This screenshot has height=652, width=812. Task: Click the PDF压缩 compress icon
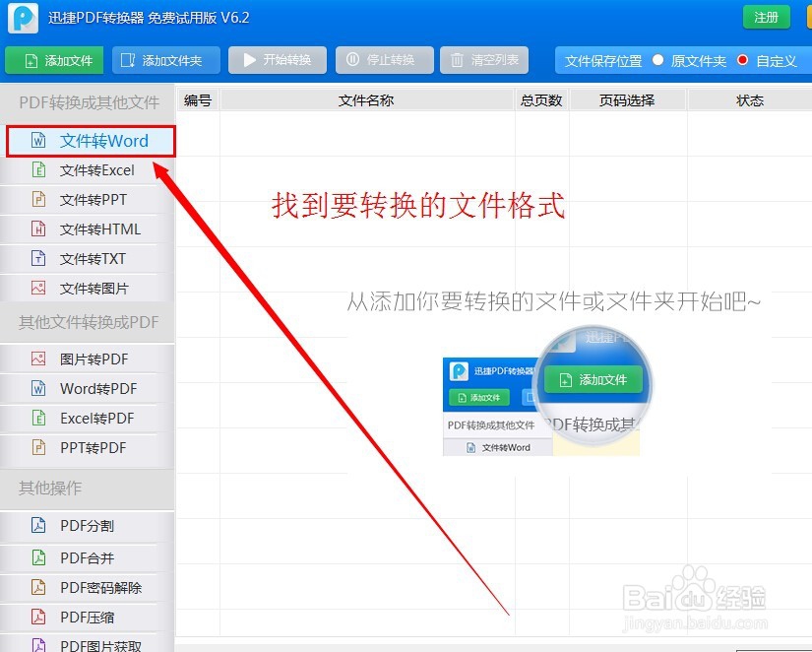coord(38,617)
